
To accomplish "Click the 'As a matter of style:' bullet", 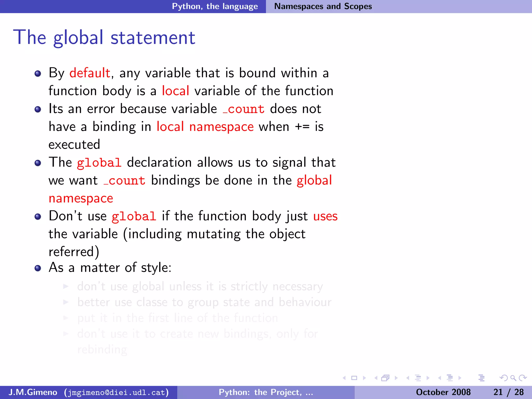I will pyautogui.click(x=110, y=268).
